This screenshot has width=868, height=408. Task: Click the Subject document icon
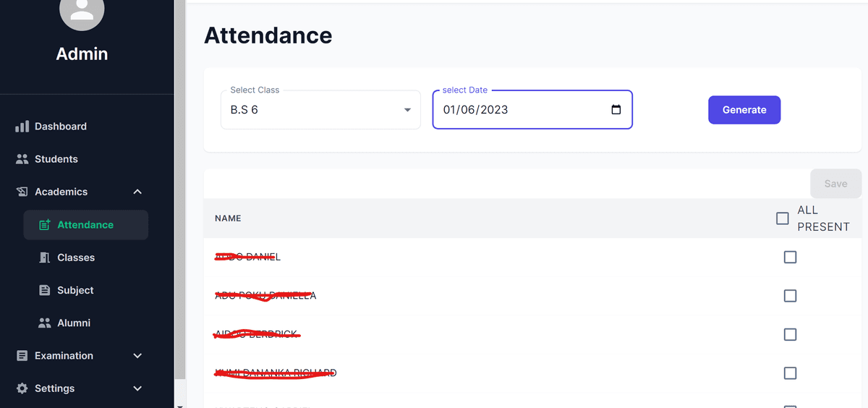(x=44, y=290)
